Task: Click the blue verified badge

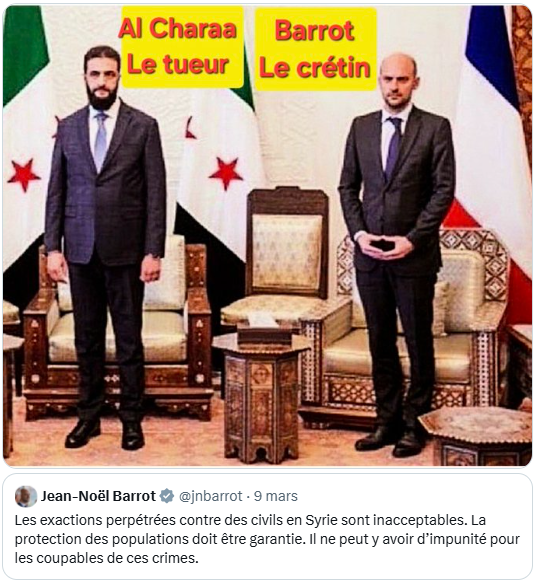Action: [x=167, y=496]
